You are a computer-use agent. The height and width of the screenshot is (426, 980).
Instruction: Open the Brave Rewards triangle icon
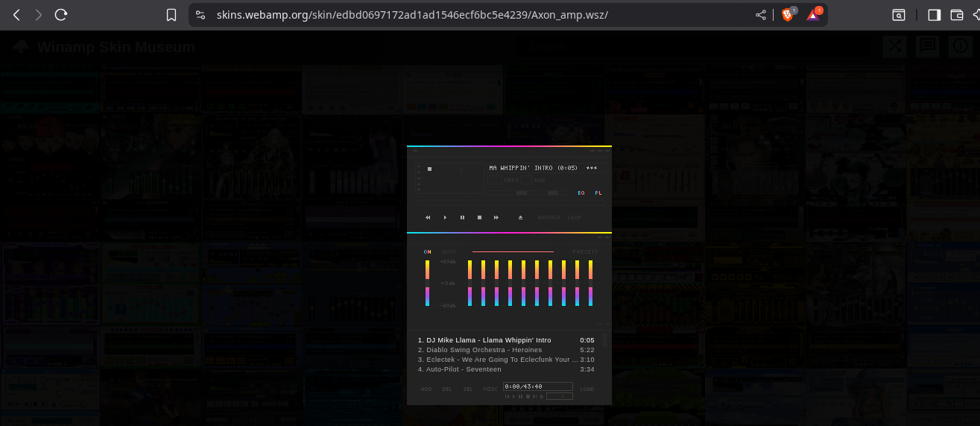(813, 14)
